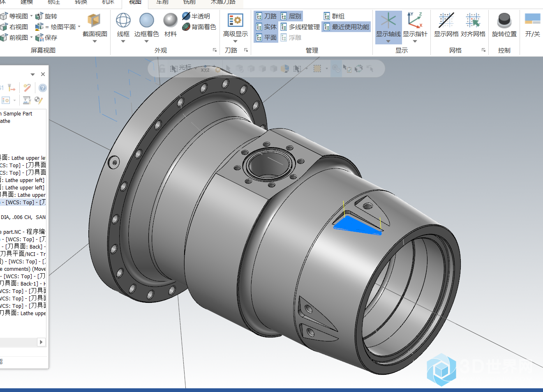Viewport: 543px width, 392px height.
Task: Select 边框着色 outline shaded mode
Action: tap(146, 25)
